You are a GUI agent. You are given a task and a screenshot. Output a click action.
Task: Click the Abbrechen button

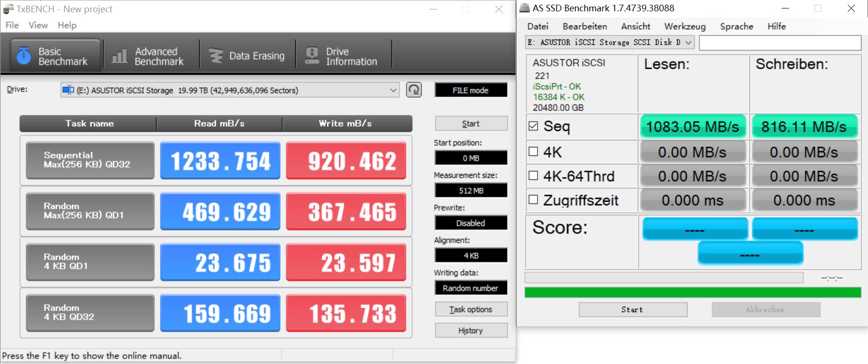point(766,309)
